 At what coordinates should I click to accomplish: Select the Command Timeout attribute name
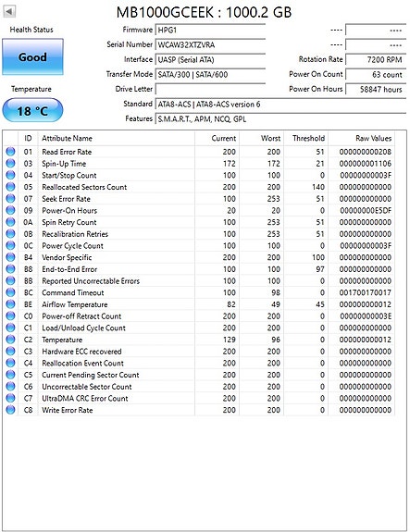pyautogui.click(x=73, y=292)
